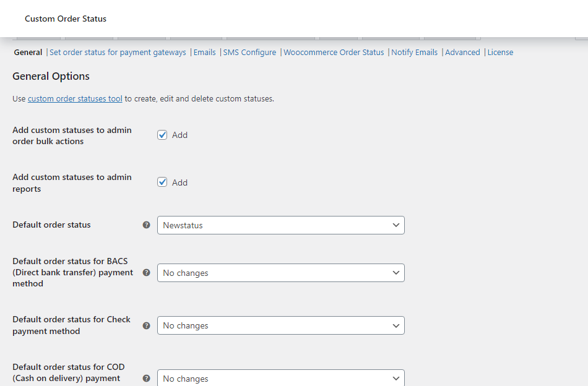Switch to the General tab
Screen dimensions: 588x386
coord(28,53)
